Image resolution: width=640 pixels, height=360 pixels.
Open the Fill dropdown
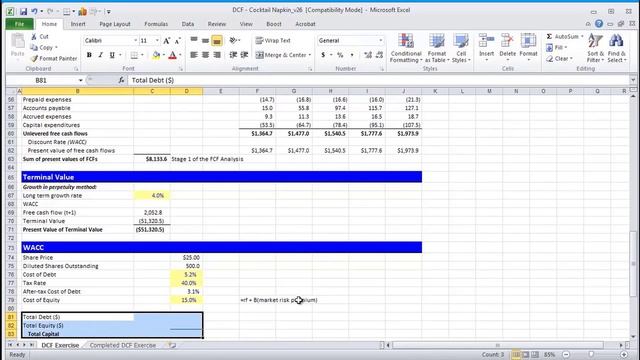(x=556, y=48)
